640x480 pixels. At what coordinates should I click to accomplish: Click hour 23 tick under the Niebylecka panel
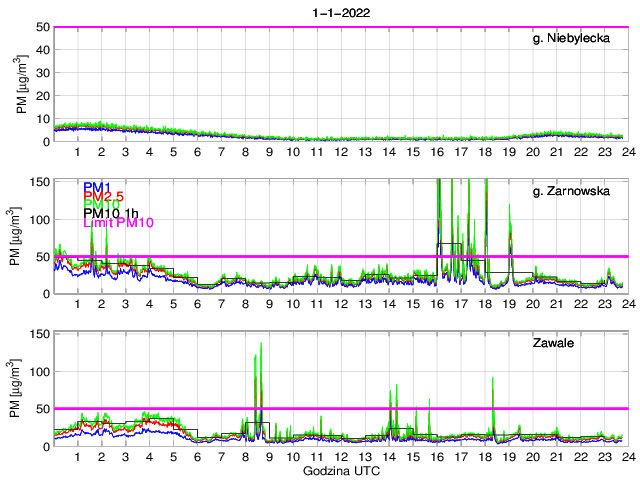click(603, 152)
